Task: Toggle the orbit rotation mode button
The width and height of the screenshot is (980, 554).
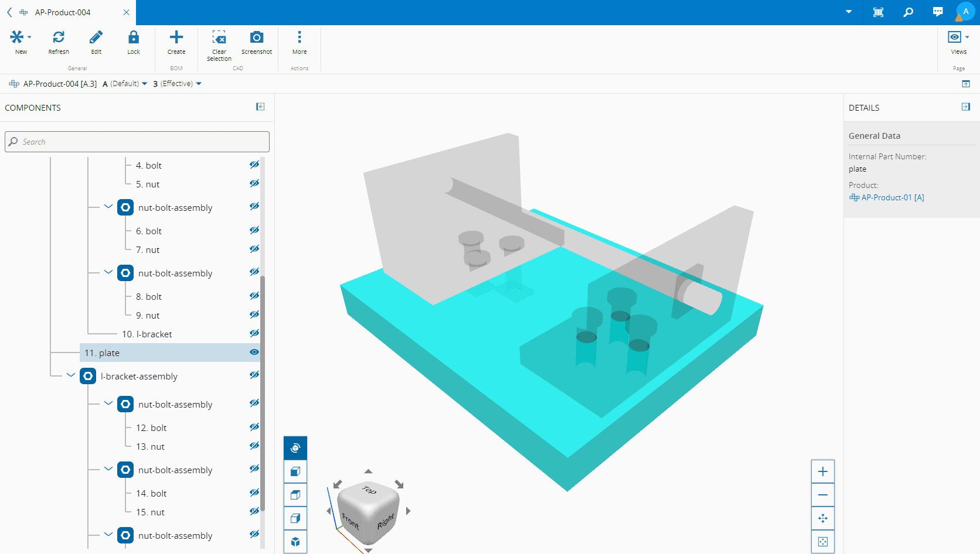Action: [295, 448]
